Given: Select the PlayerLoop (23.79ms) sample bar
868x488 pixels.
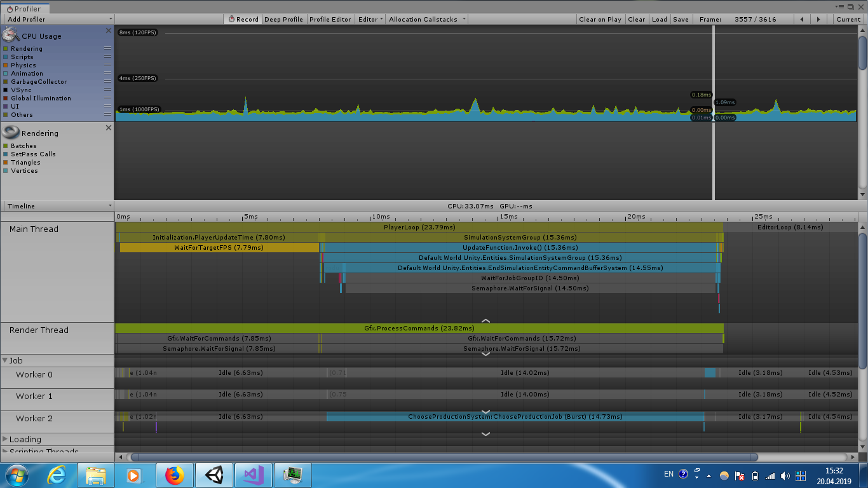Looking at the screenshot, I should pos(419,227).
